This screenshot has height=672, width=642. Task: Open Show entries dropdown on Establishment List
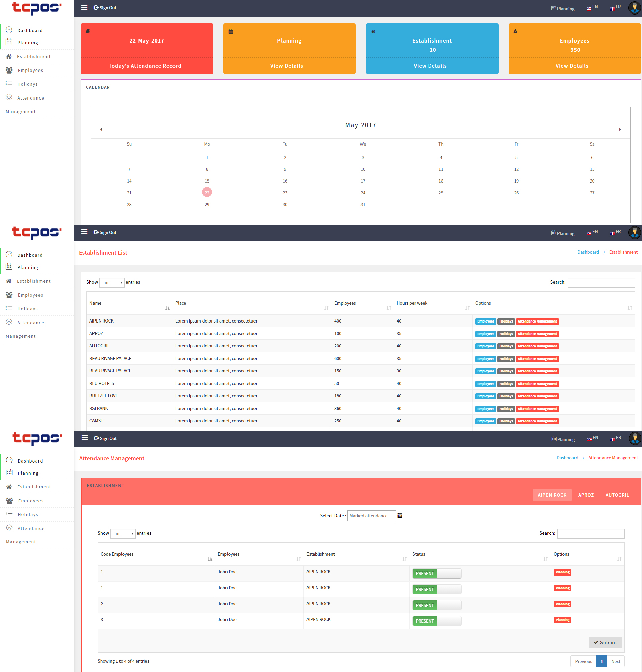pyautogui.click(x=112, y=282)
